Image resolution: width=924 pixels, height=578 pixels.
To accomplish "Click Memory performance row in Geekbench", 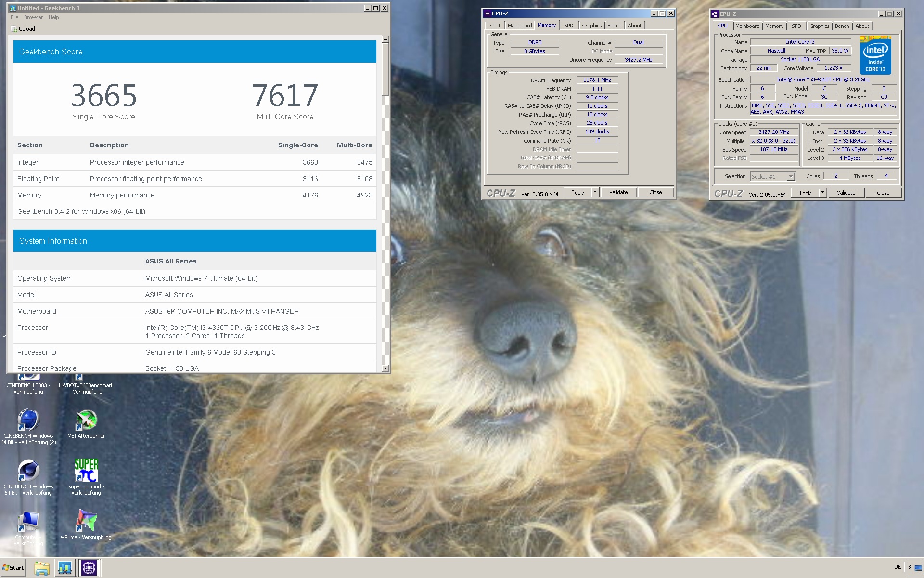I will (195, 195).
